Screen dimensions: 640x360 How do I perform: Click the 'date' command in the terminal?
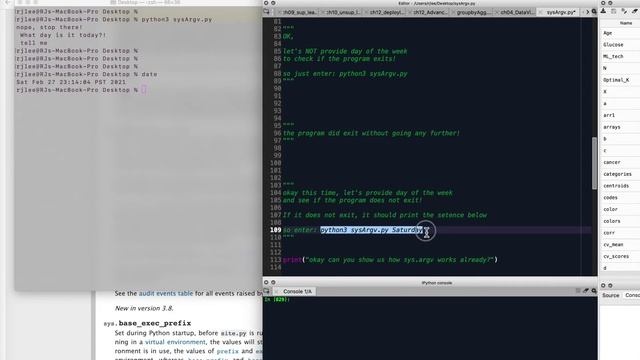point(149,74)
